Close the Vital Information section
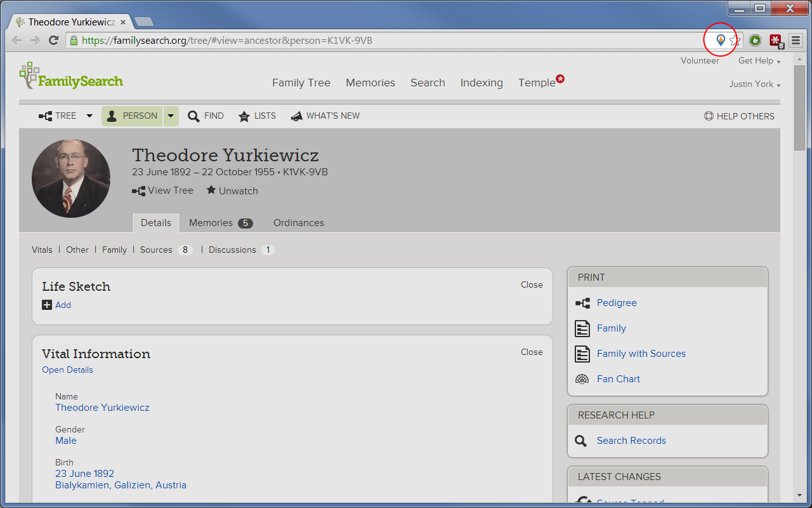812x508 pixels. coord(532,352)
